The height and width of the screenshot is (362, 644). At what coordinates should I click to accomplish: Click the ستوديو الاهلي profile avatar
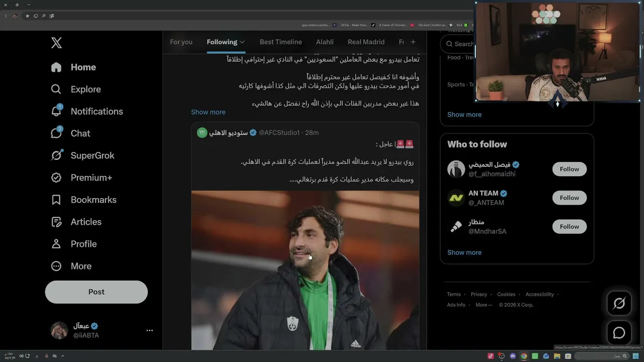coord(202,133)
